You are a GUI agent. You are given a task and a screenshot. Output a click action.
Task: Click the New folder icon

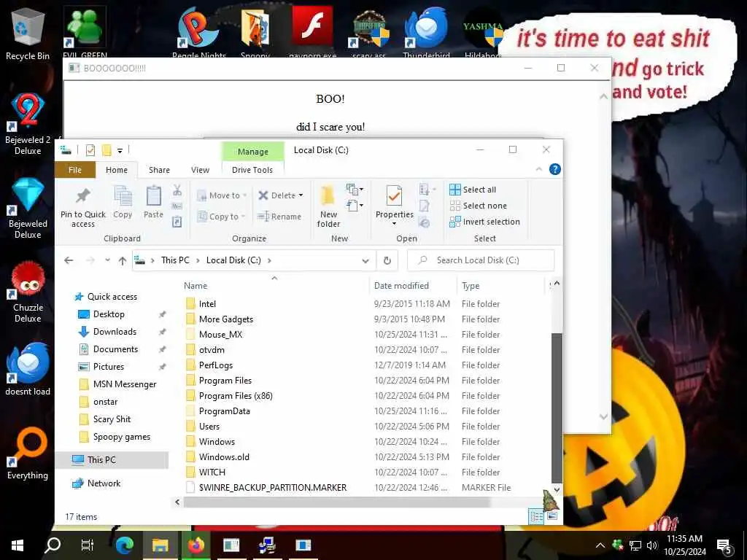click(328, 196)
